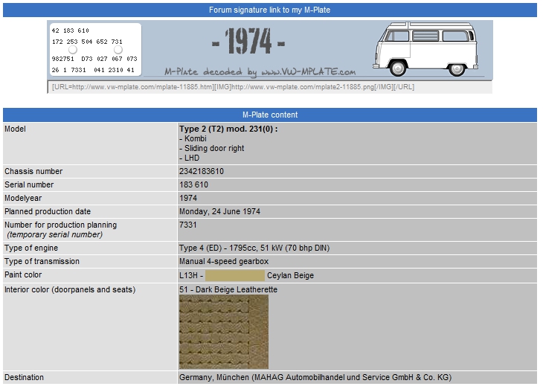
Task: Click the left hole circle on M-Plate card
Action: coord(73,50)
